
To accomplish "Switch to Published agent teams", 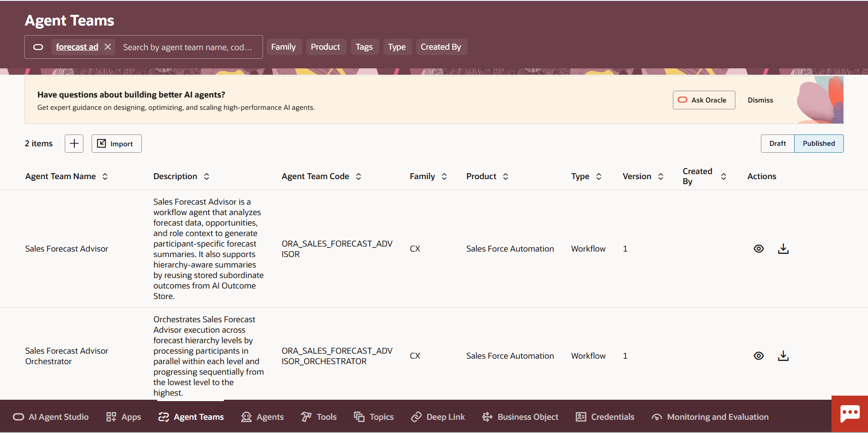I will click(819, 144).
